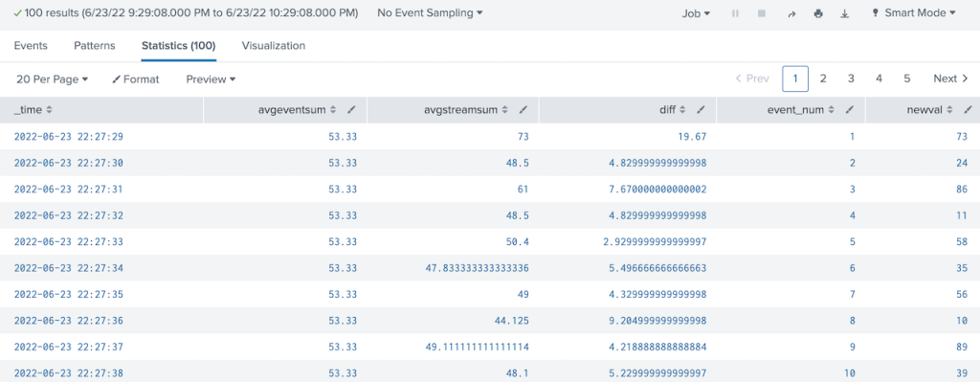
Task: Jump to results page 3
Action: click(851, 79)
